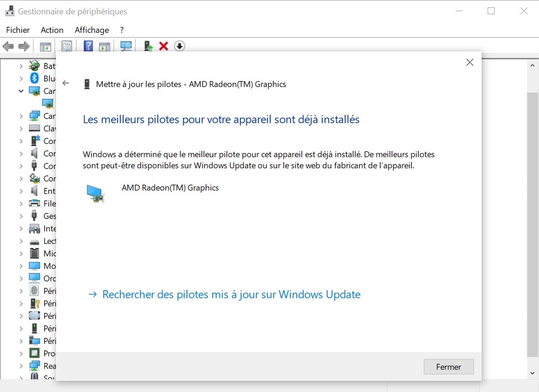Open the Properties sheet toolbar icon
Image resolution: width=539 pixels, height=392 pixels.
67,46
